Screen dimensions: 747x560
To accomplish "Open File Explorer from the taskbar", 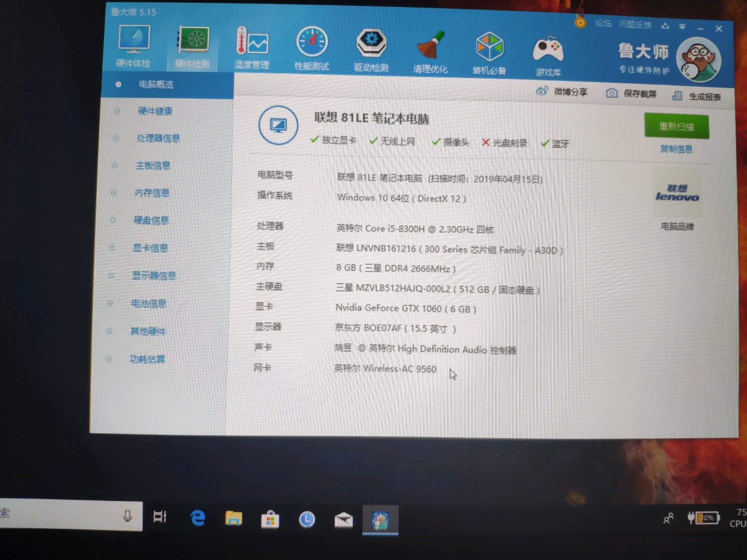I will point(234,519).
